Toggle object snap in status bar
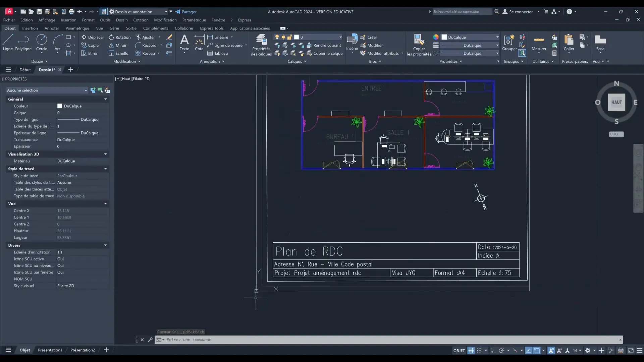Image resolution: width=644 pixels, height=362 pixels. [x=537, y=351]
